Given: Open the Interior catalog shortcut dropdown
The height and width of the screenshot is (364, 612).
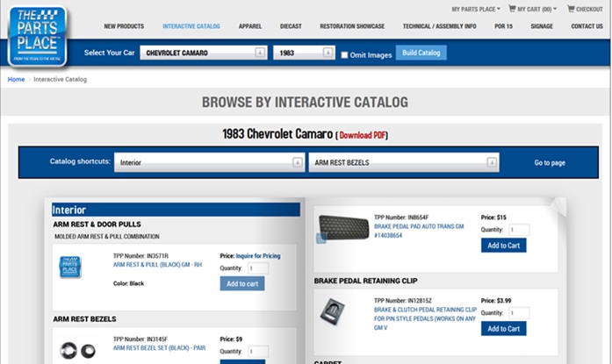Looking at the screenshot, I should point(209,162).
